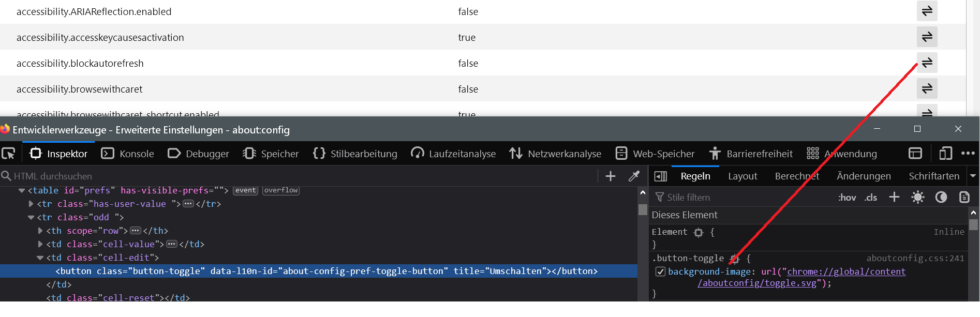Toggle dark color scheme simulation moon icon

click(x=941, y=197)
